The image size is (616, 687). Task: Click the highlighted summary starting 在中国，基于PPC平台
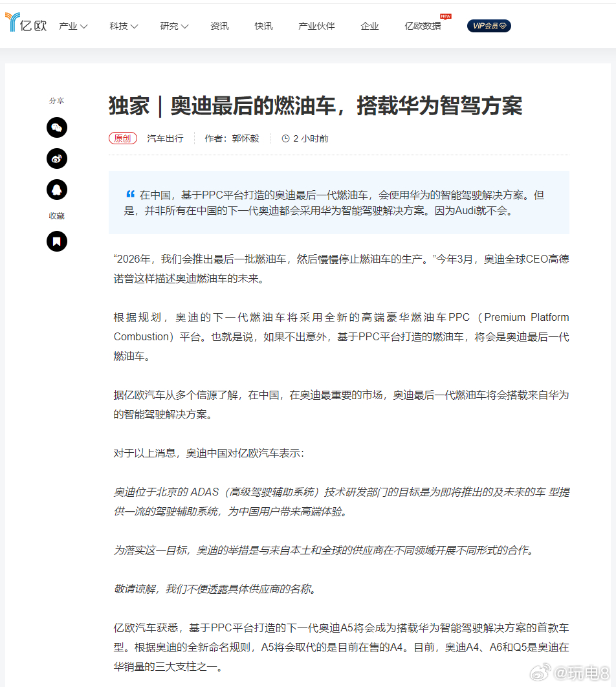(x=338, y=203)
